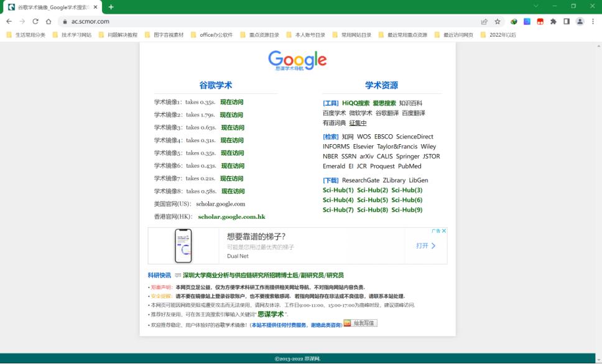This screenshot has height=364, width=602.
Task: Open the Sci-Hub(1) link
Action: 338,190
